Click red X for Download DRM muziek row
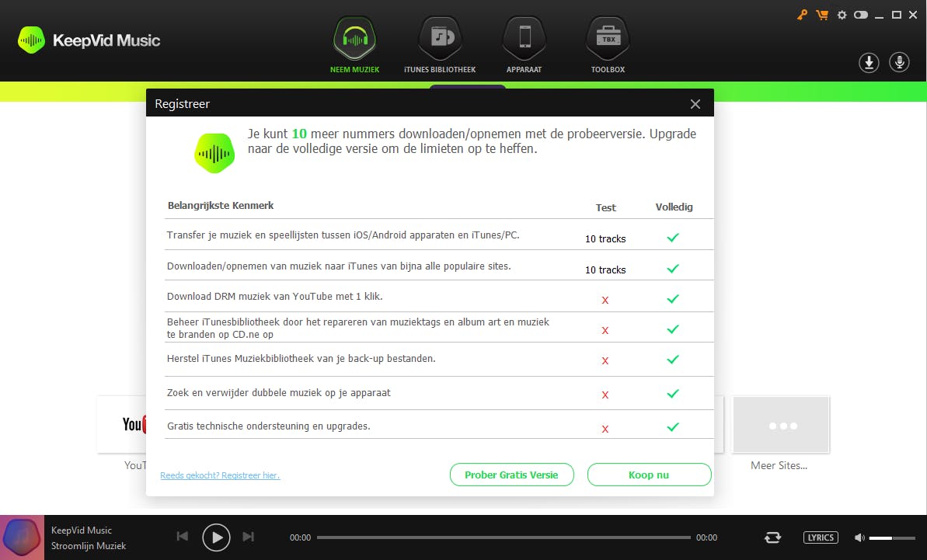Viewport: 927px width, 560px height. [x=605, y=300]
